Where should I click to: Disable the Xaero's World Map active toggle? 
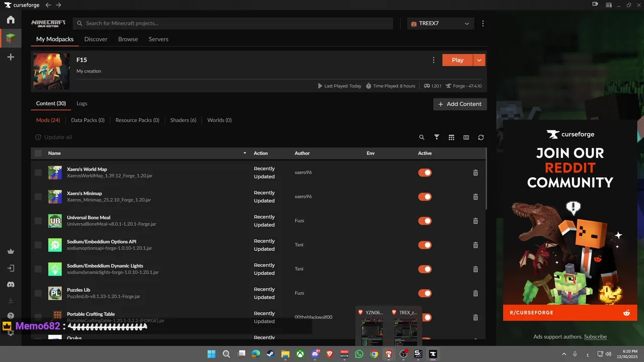pos(425,172)
